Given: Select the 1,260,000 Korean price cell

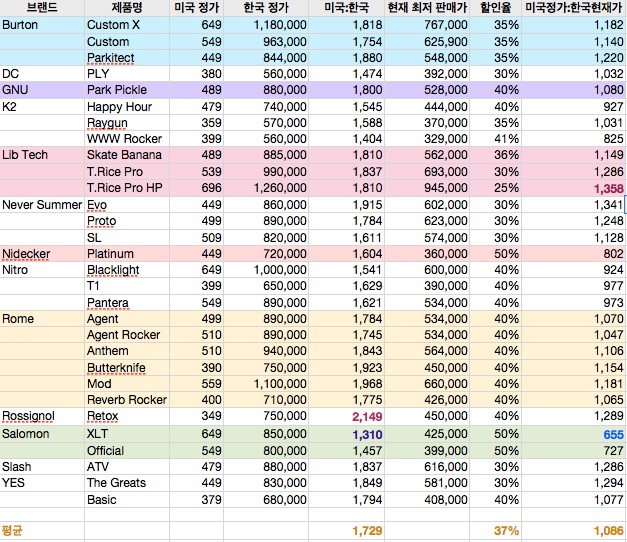Looking at the screenshot, I should click(266, 188).
